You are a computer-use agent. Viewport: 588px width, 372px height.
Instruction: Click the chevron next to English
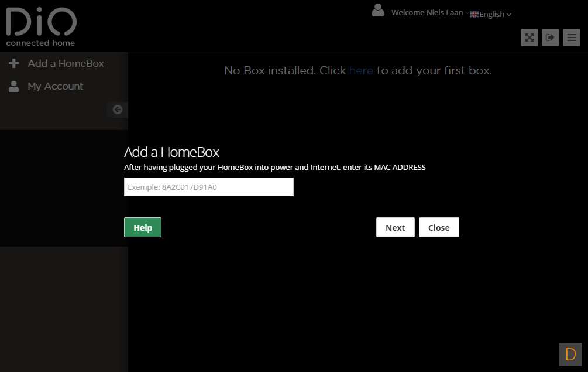click(x=509, y=15)
